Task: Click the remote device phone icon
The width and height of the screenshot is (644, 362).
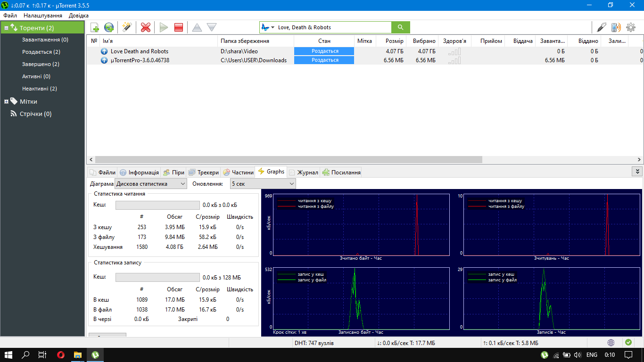Action: (616, 27)
